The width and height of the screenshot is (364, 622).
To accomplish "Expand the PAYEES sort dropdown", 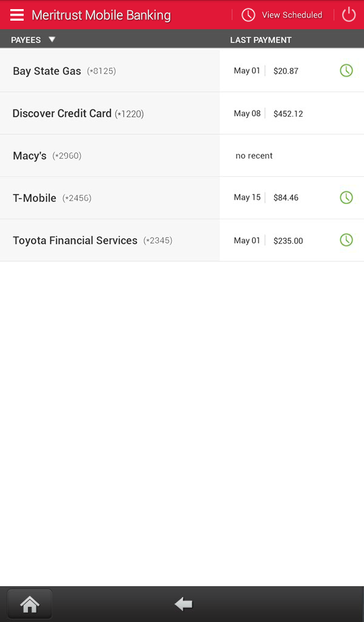I will coord(52,39).
